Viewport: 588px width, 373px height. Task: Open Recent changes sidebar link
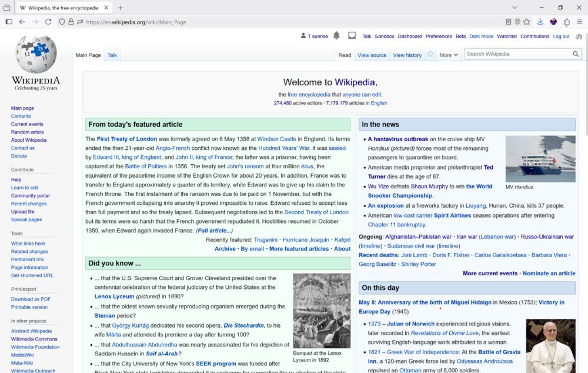(29, 204)
